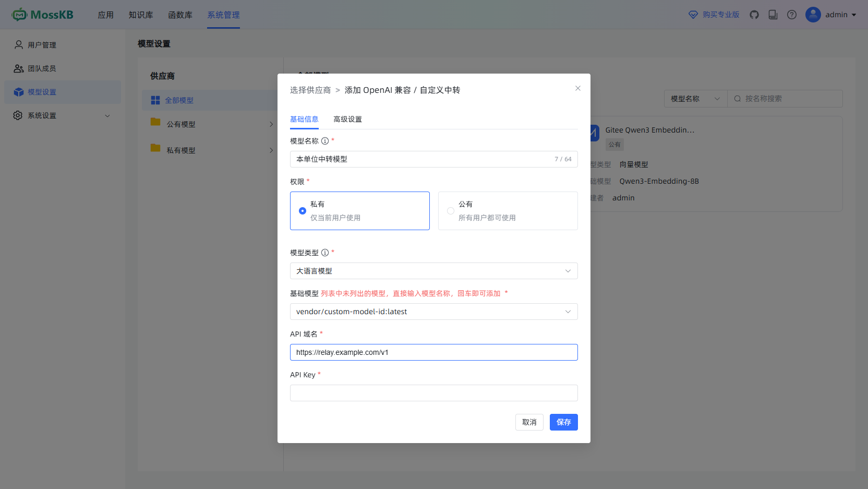Screen dimensions: 868x489
Task: Click the admin creator value on the model card
Action: pos(623,198)
